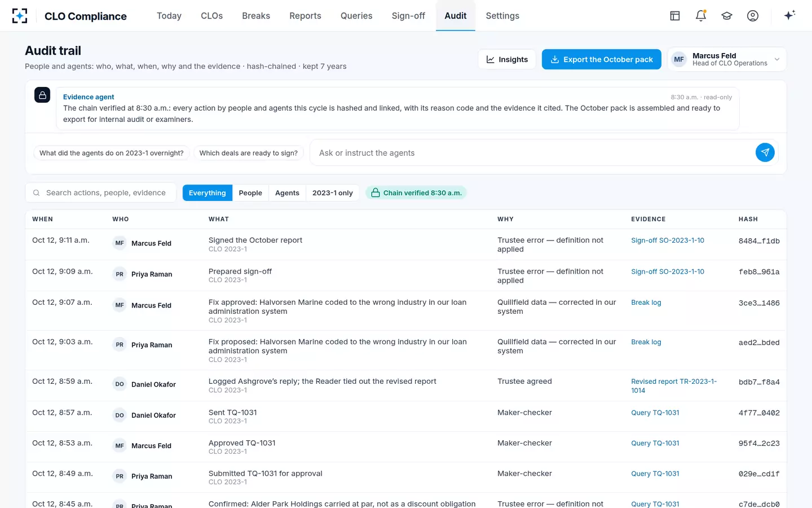
Task: Click 'Submitted TQ-1031 for approval' entry
Action: coord(266,474)
